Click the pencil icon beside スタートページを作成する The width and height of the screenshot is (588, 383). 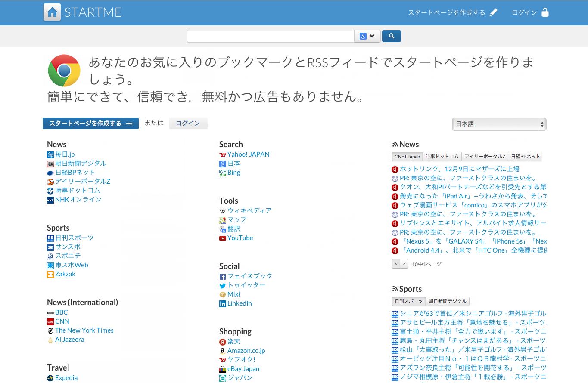coord(494,12)
